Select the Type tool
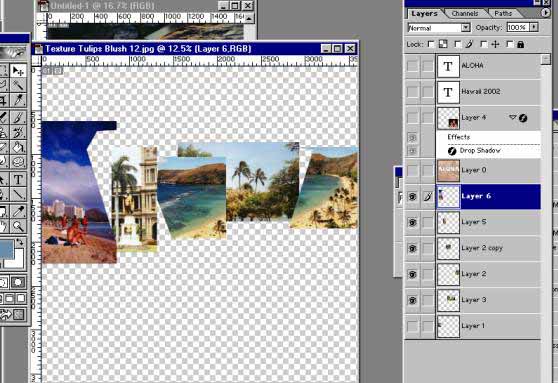 tap(18, 179)
